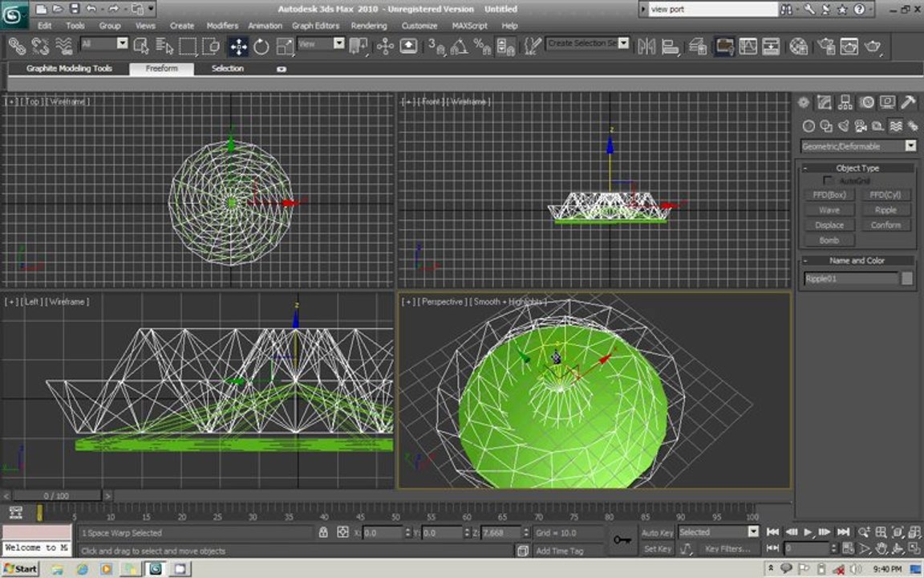Screen dimensions: 924x578
Task: Click the Displace object type button
Action: 829,226
